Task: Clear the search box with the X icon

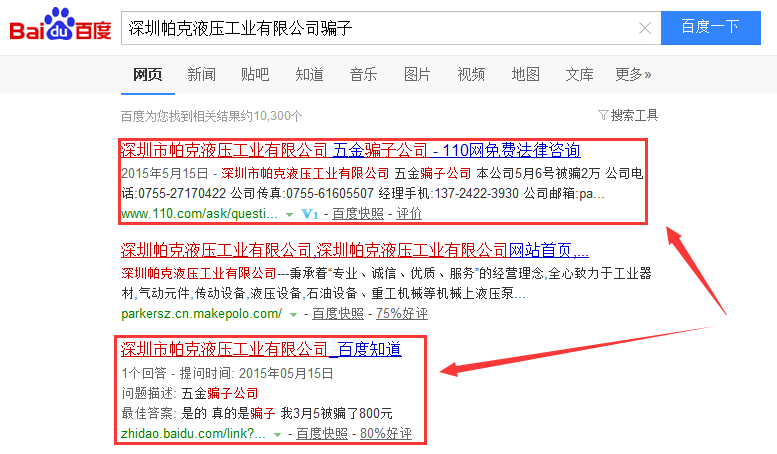Action: 645,28
